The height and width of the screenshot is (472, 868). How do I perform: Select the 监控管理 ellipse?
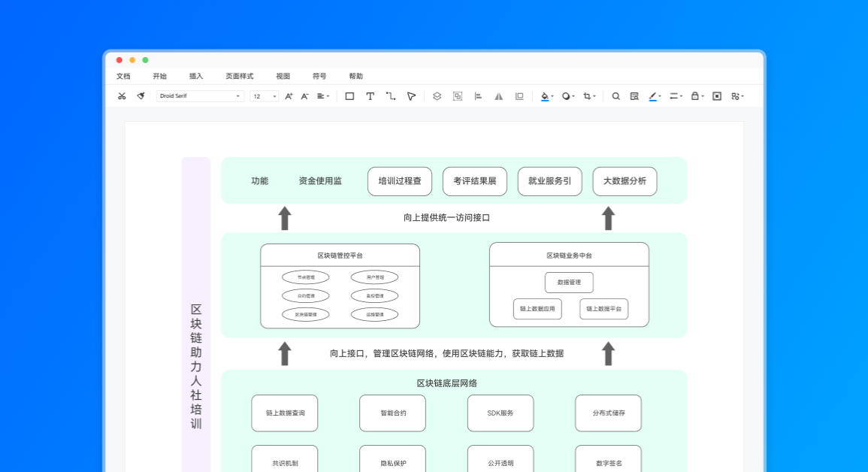coord(375,296)
